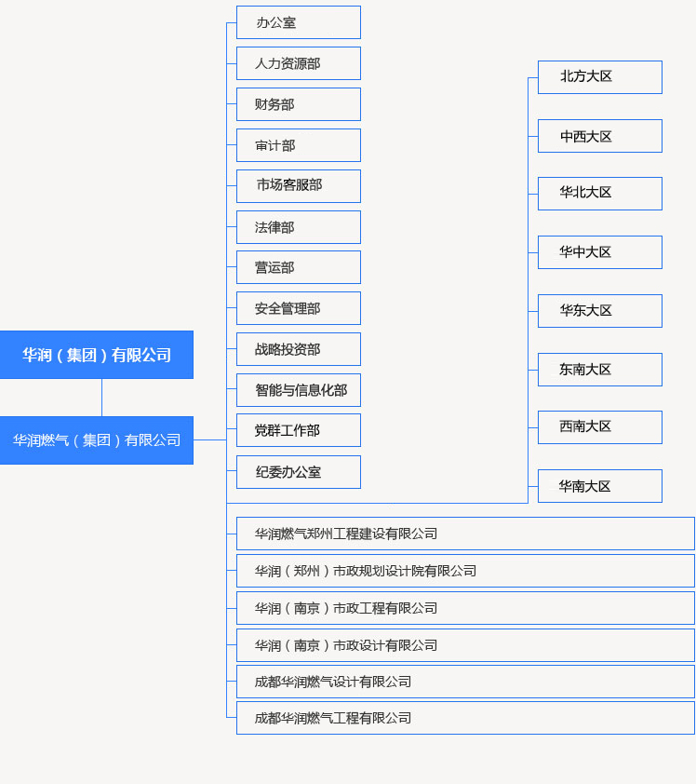Viewport: 696px width, 784px height.
Task: Choose the 审计部 department
Action: click(x=299, y=145)
